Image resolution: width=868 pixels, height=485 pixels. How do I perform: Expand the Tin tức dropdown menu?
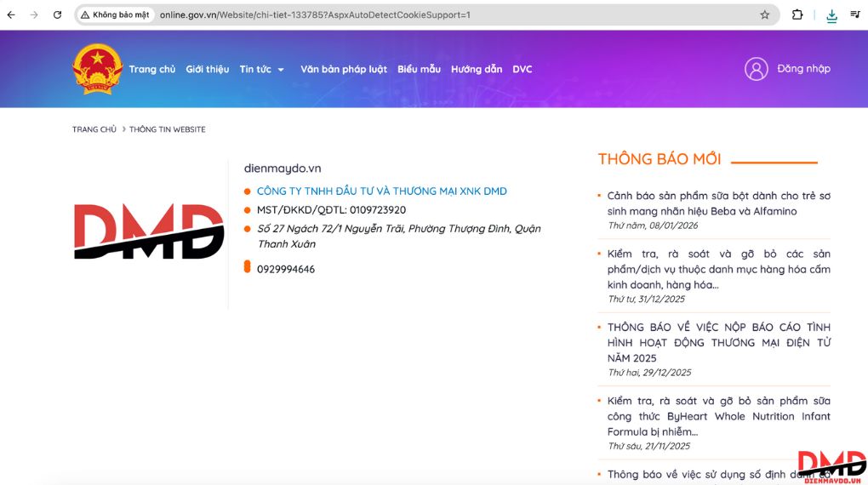[262, 69]
